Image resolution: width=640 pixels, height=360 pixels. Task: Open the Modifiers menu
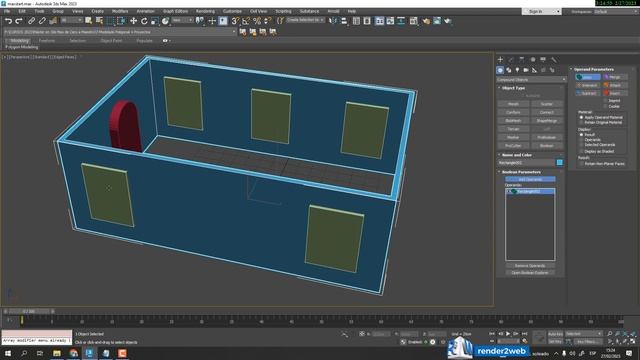click(120, 11)
